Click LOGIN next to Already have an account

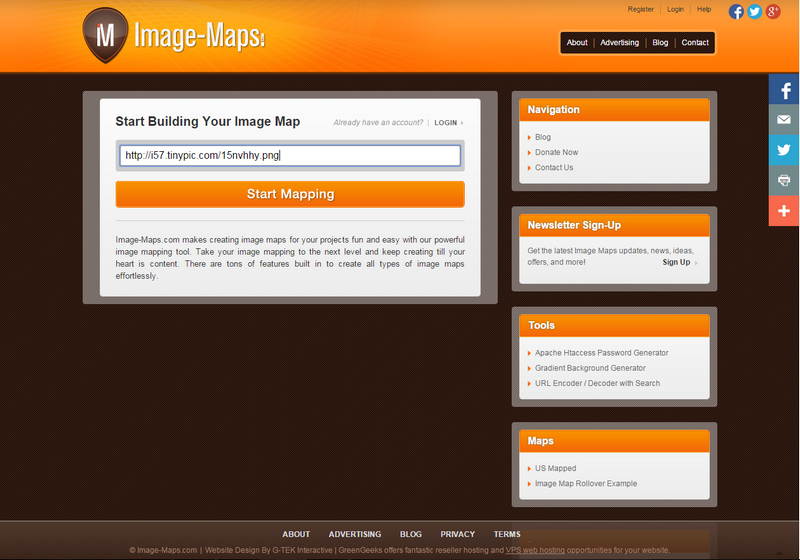click(x=446, y=123)
